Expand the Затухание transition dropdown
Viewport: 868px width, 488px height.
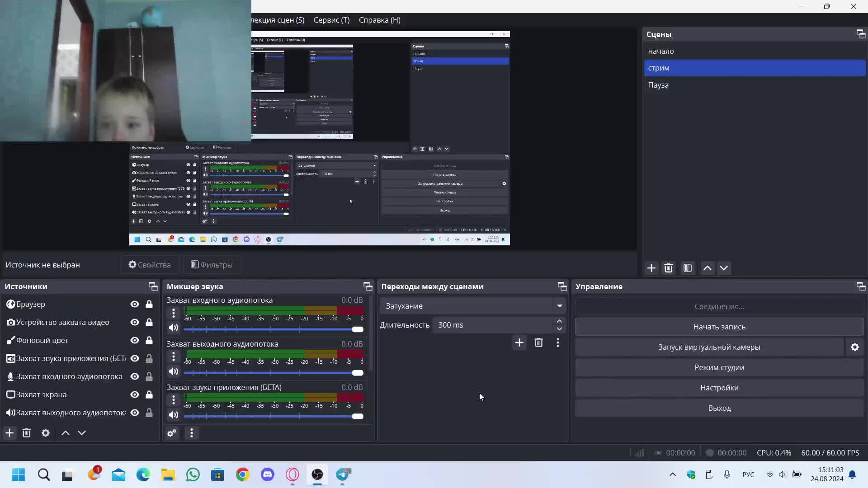pyautogui.click(x=559, y=306)
